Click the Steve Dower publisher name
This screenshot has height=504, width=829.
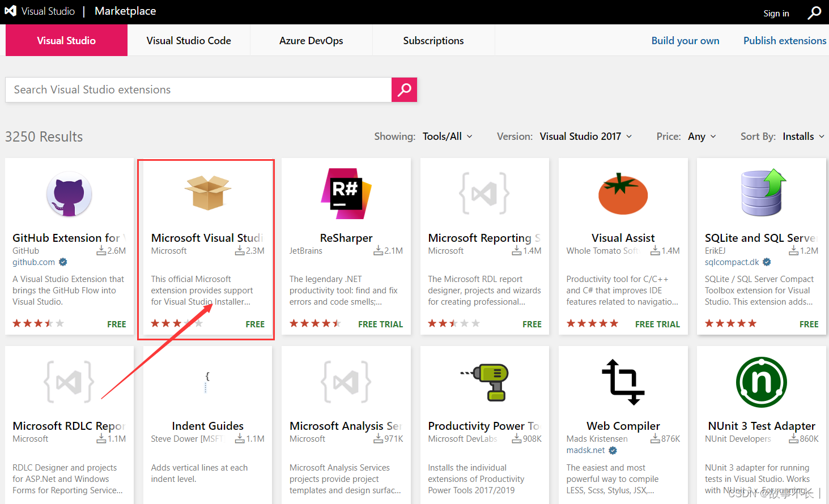click(x=187, y=439)
